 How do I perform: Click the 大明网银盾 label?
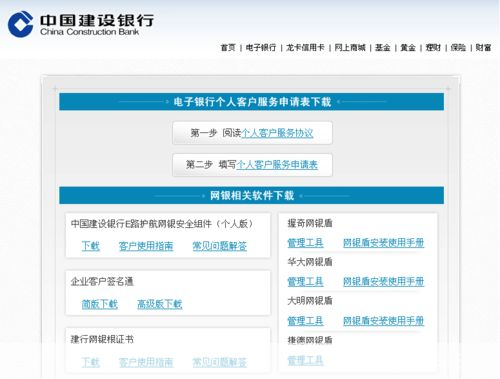click(310, 301)
